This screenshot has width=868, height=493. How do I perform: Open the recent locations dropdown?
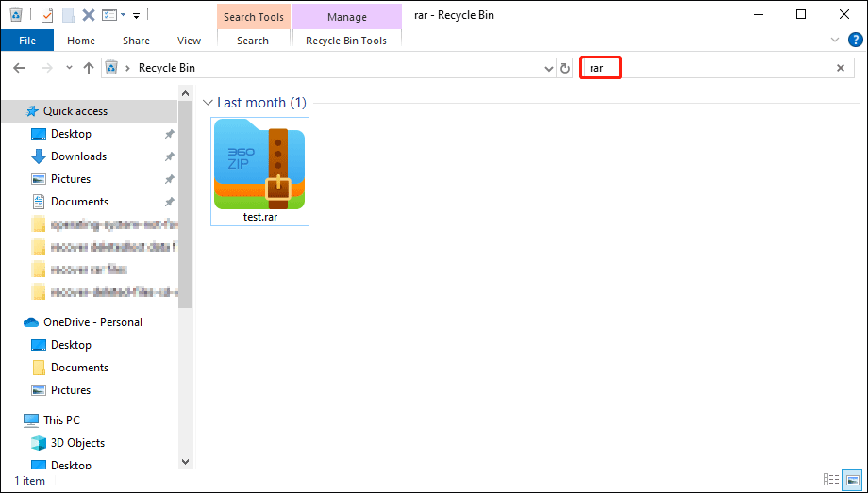[69, 68]
